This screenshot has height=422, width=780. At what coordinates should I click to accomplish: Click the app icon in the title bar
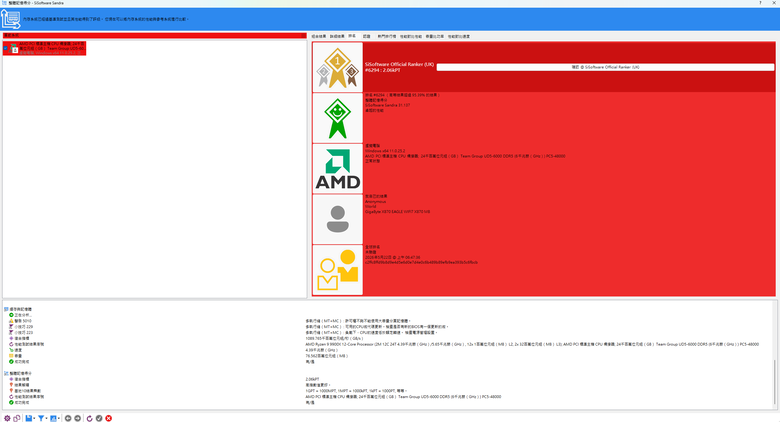4,3
